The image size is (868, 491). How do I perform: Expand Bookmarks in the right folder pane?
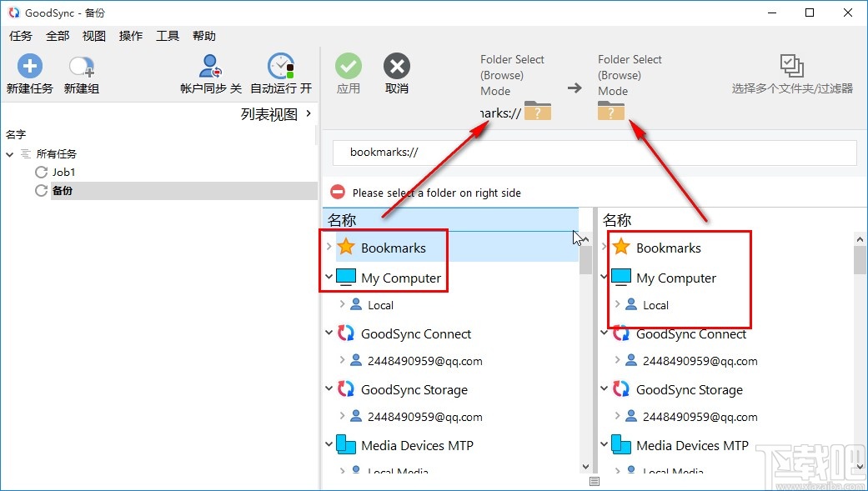(x=604, y=246)
